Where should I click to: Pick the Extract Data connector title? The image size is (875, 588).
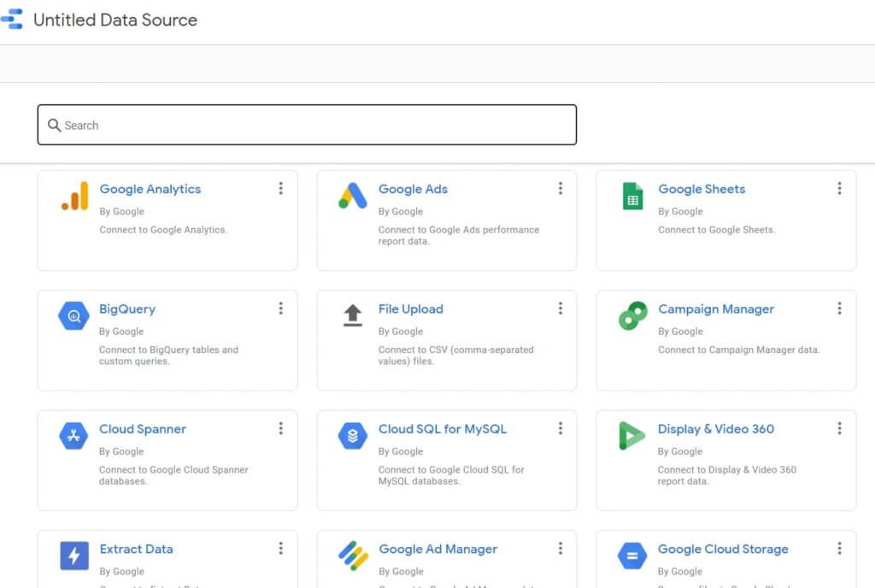136,549
